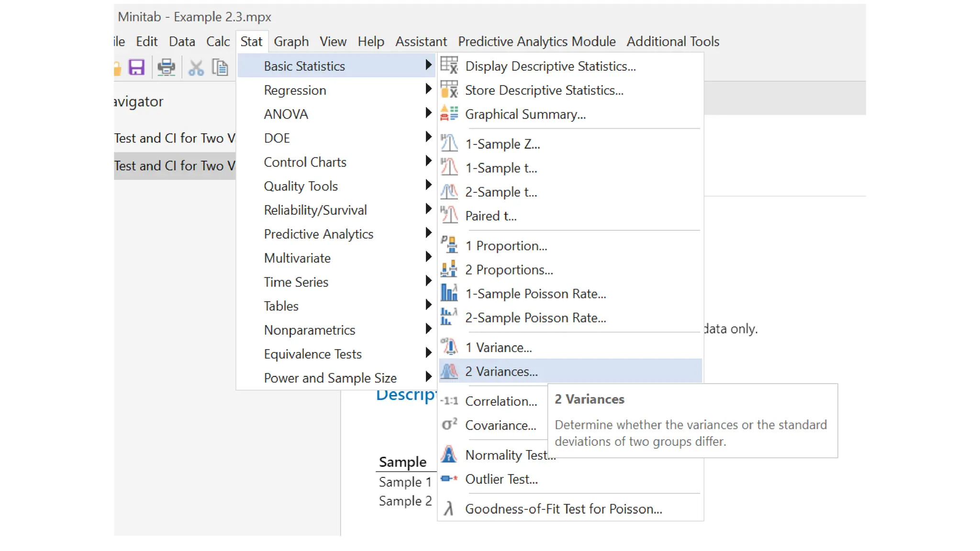This screenshot has width=980, height=551.
Task: Expand the ANOVA submenu arrow
Action: click(428, 113)
